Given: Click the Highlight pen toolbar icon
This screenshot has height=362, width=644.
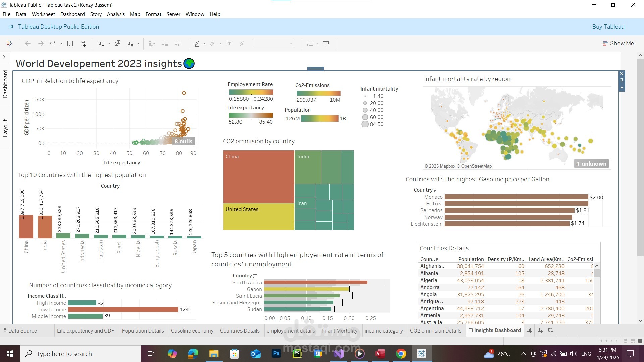Looking at the screenshot, I should [197, 43].
